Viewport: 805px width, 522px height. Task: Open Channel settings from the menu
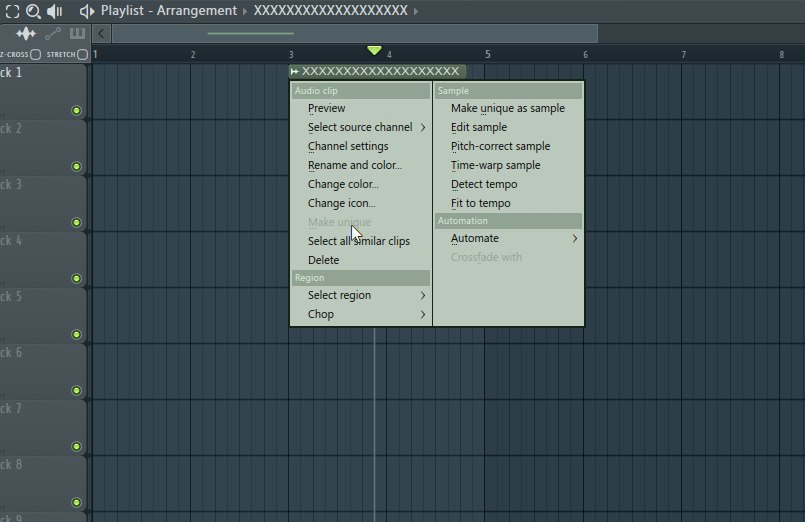pyautogui.click(x=361, y=146)
